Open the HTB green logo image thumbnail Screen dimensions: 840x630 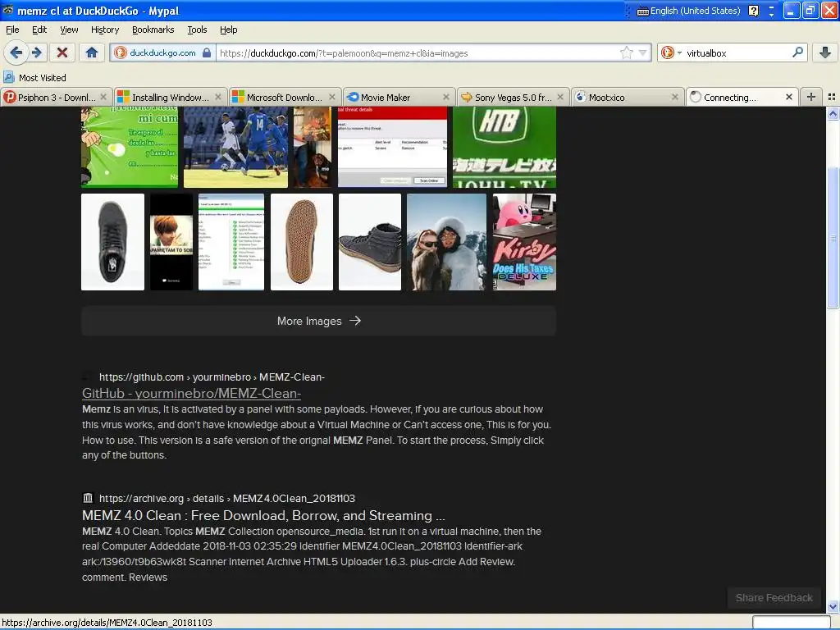tap(504, 148)
